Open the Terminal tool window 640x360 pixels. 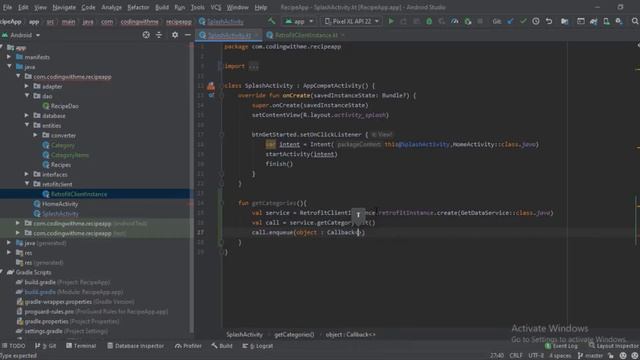tap(81, 346)
